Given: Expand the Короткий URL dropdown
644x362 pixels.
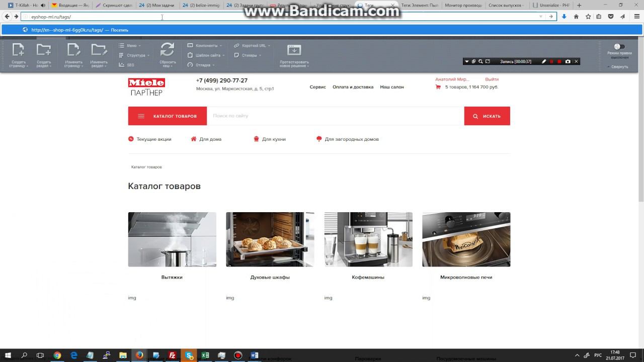Looking at the screenshot, I should point(252,46).
